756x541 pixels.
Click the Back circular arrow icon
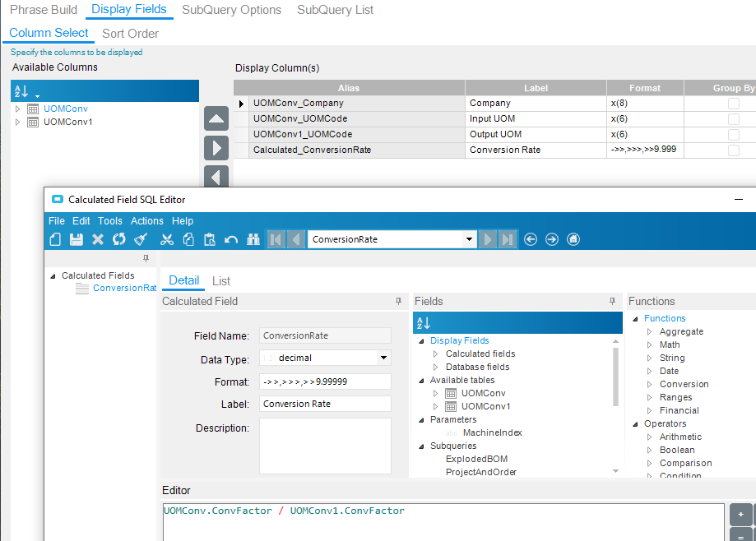(x=531, y=239)
